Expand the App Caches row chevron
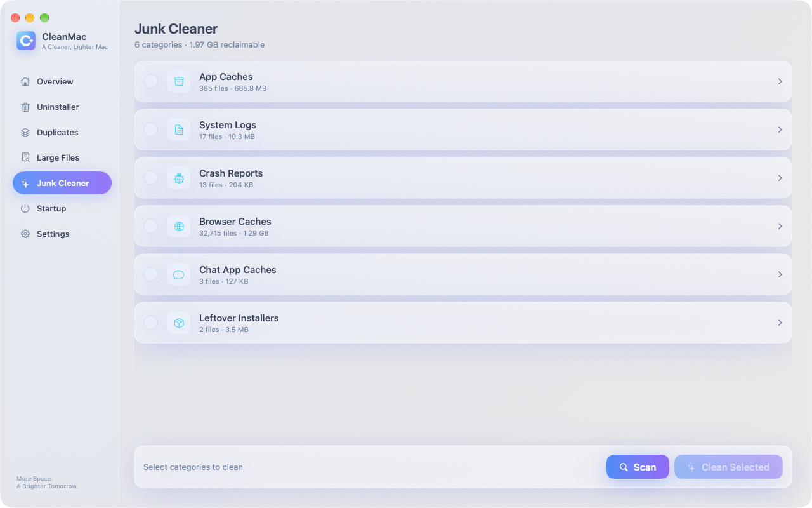This screenshot has height=508, width=812. pyautogui.click(x=780, y=81)
